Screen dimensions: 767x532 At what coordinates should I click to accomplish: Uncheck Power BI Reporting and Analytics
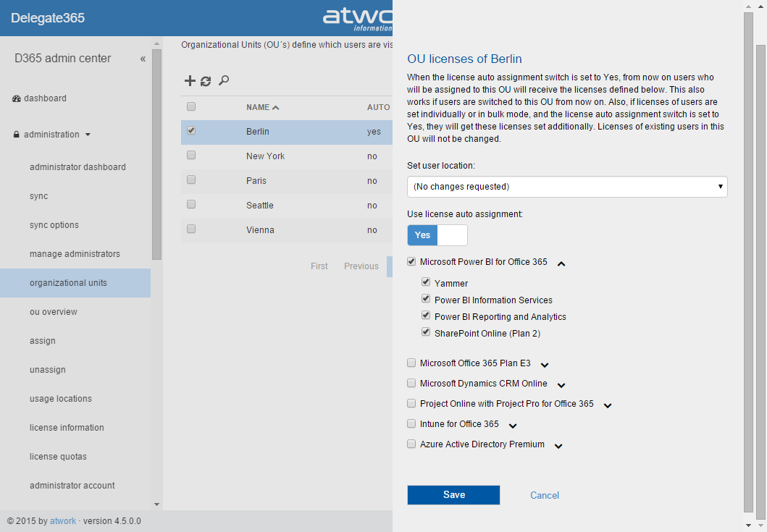click(x=426, y=316)
